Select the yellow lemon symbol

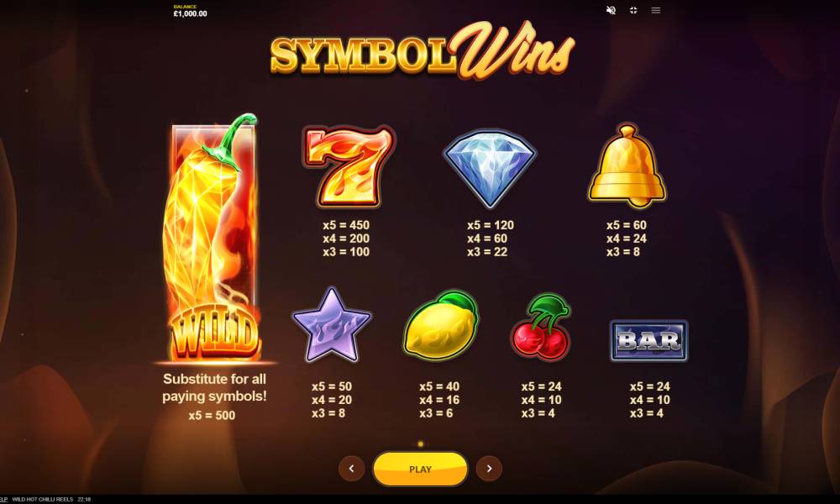click(x=441, y=326)
